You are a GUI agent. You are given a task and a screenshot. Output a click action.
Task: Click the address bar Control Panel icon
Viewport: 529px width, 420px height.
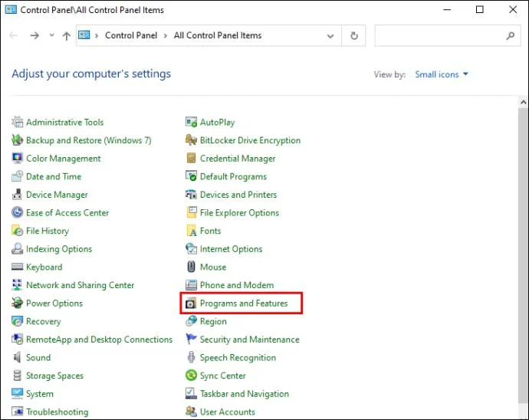click(84, 34)
